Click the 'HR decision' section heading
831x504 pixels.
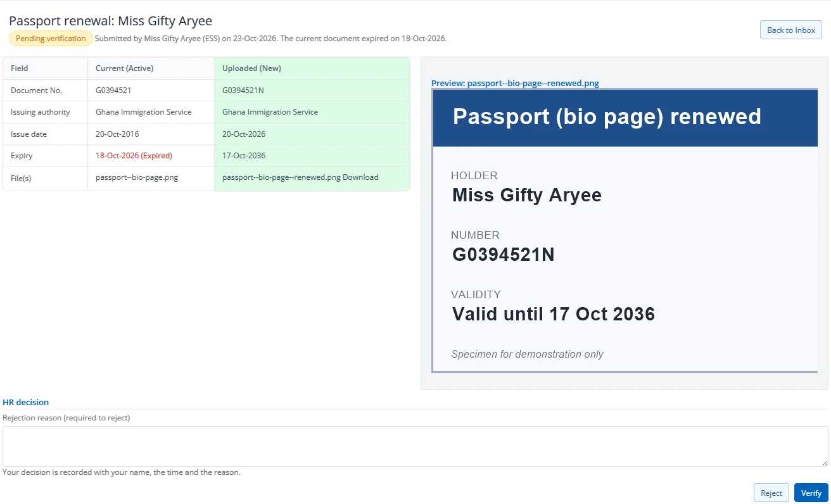pos(26,402)
